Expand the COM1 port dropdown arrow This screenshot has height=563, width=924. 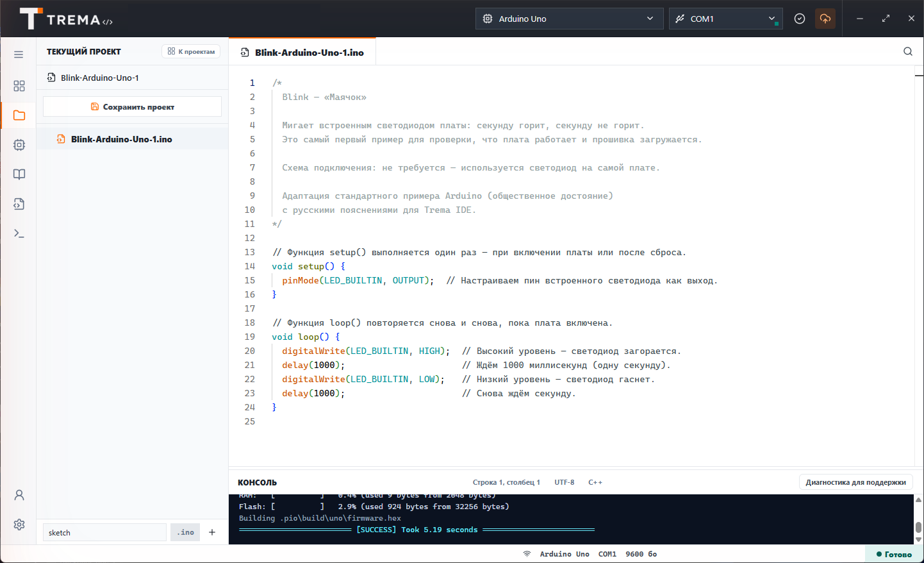pos(771,19)
